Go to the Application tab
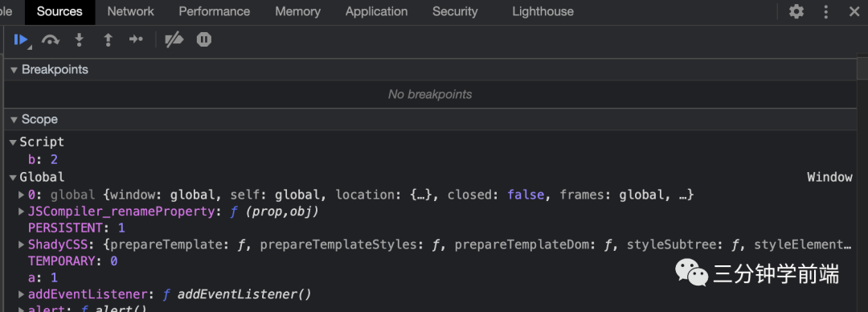 pyautogui.click(x=376, y=11)
